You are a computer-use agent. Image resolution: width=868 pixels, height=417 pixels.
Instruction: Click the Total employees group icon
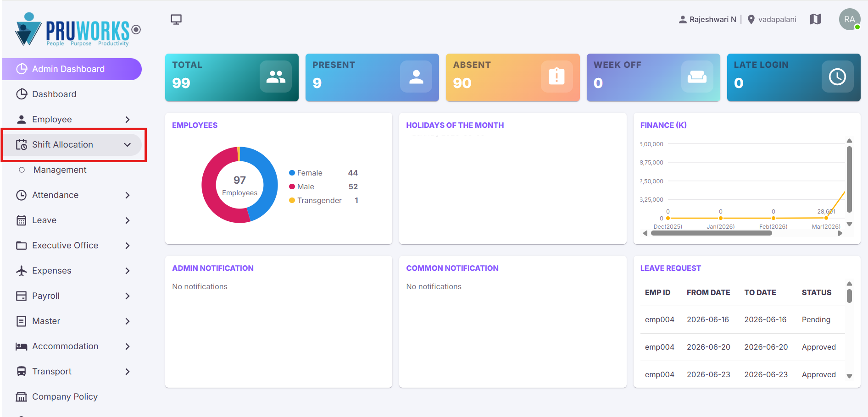[276, 77]
